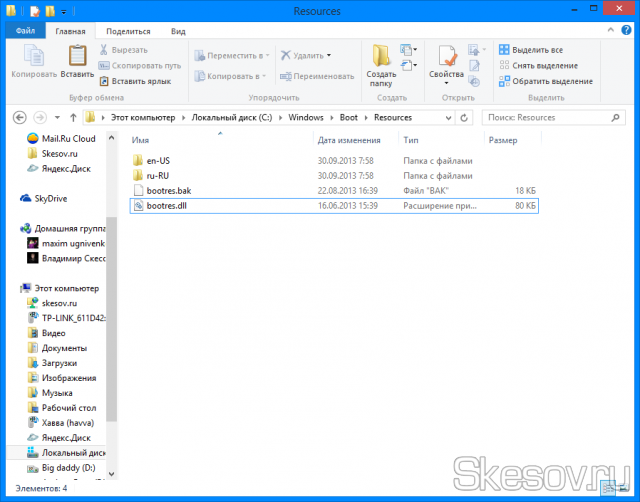Switch to the Поделиться (Share) ribbon tab
Viewport: 640px width, 502px height.
(128, 31)
